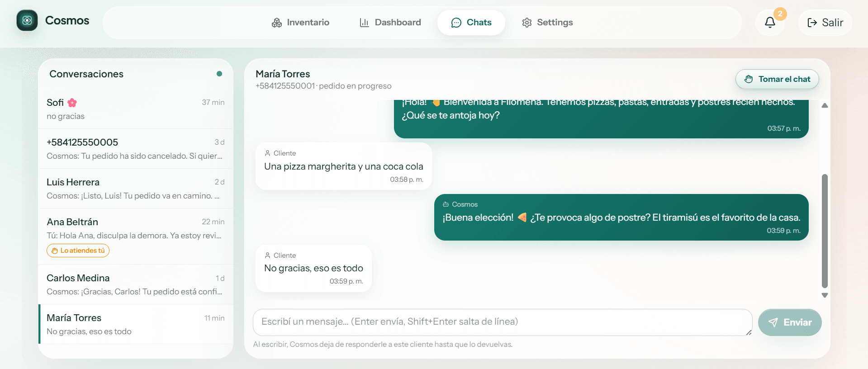Click the scrollbar down arrow in chat

pyautogui.click(x=825, y=295)
